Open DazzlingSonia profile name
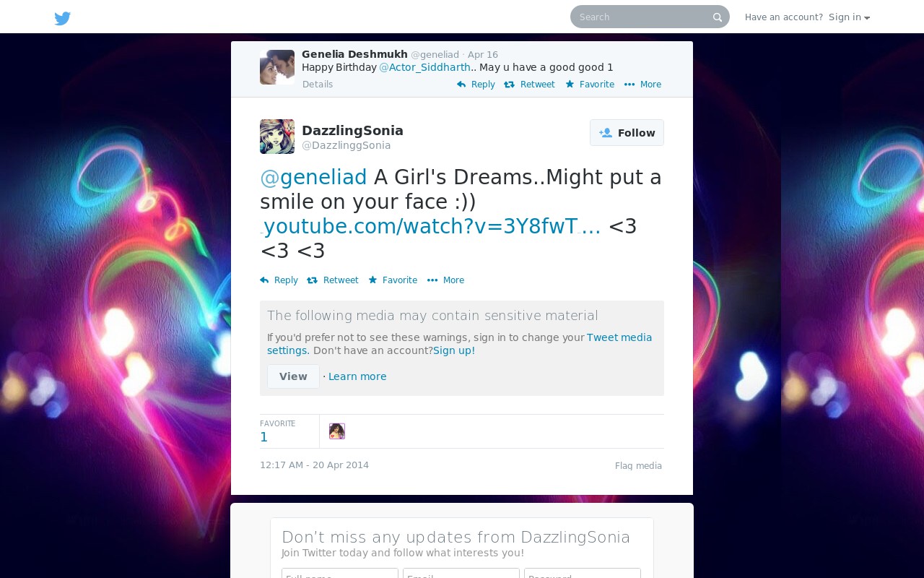Screen dimensions: 924x578 pos(352,131)
